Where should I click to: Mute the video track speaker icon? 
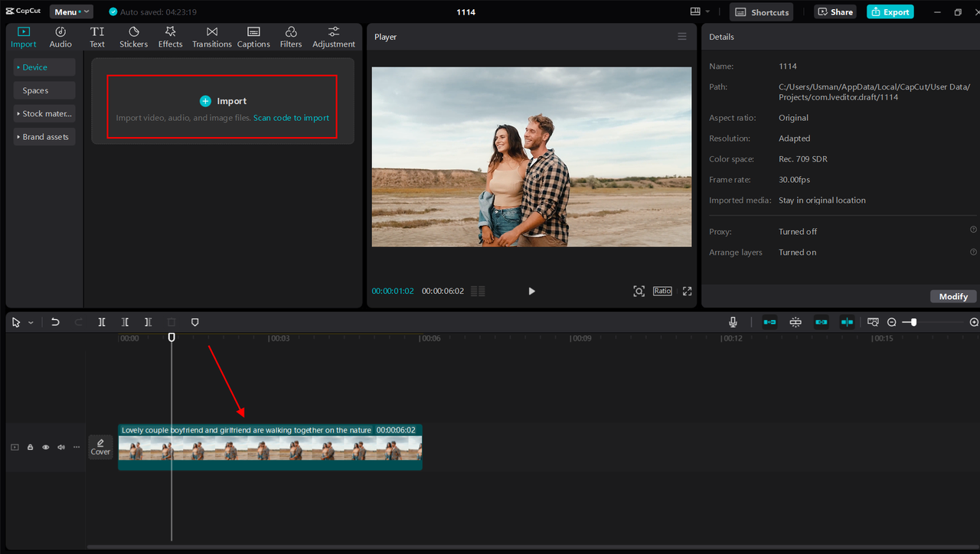(x=60, y=447)
